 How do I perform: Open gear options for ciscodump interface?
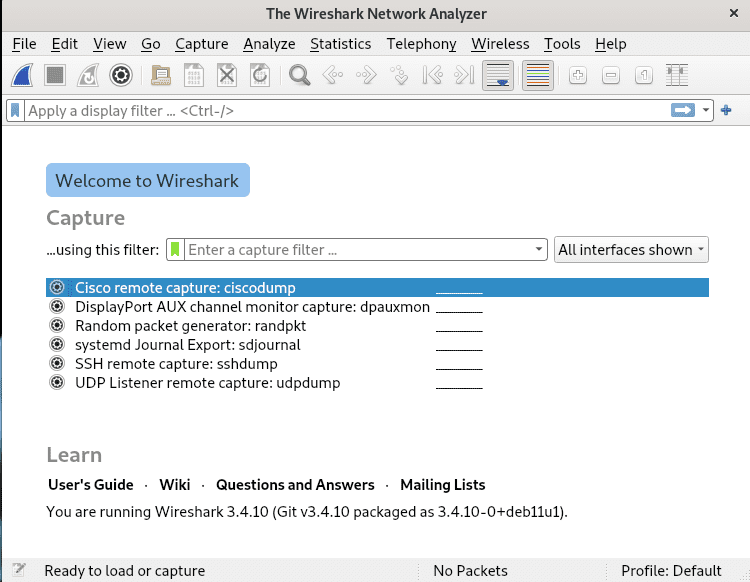pyautogui.click(x=57, y=287)
